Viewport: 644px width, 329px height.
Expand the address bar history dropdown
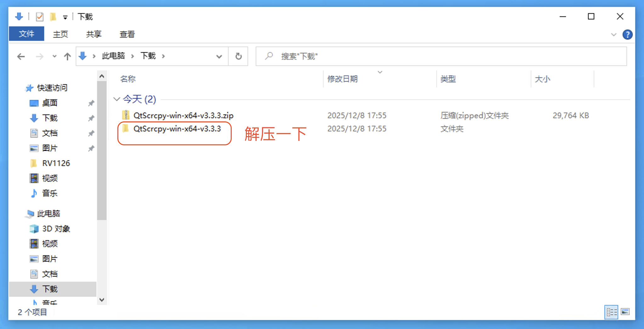[219, 57]
